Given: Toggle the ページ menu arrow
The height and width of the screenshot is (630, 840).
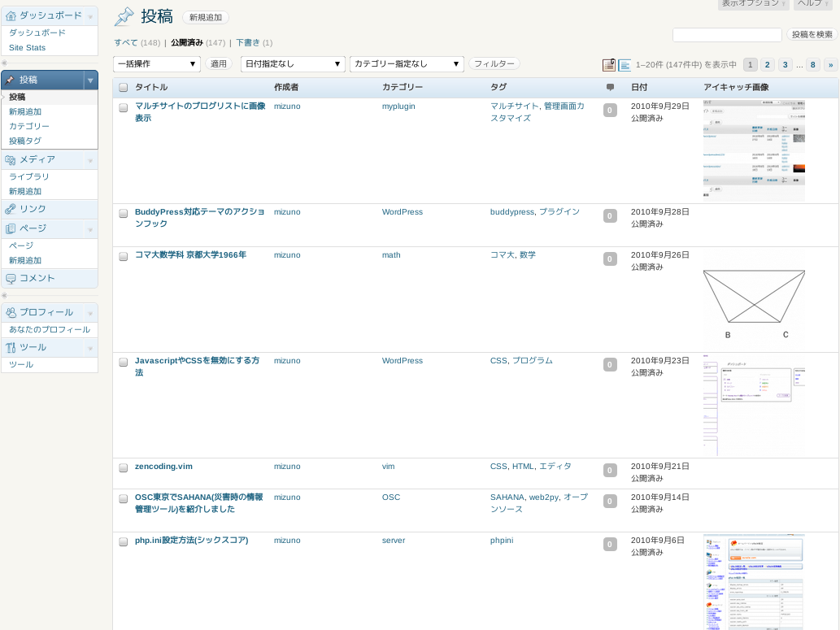Looking at the screenshot, I should pos(90,229).
